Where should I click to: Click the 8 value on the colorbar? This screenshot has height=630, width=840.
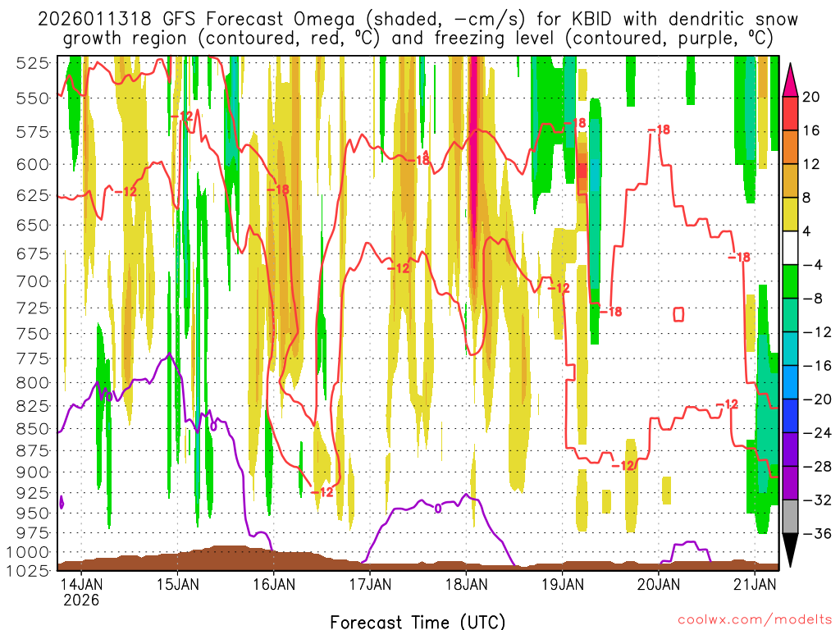tap(807, 198)
